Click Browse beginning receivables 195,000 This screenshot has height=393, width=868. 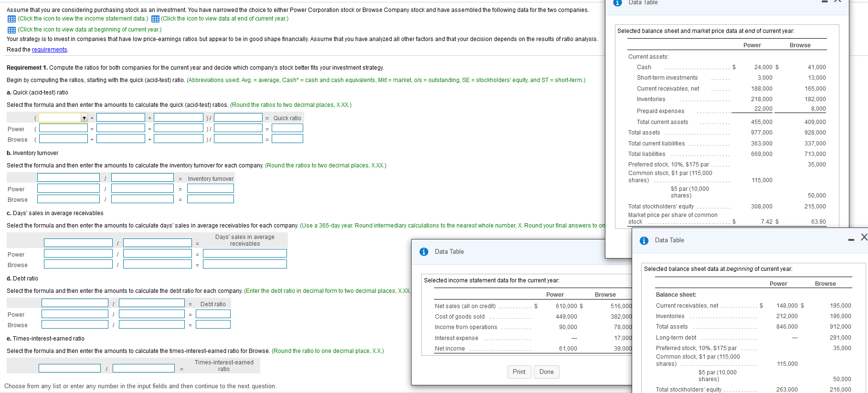tap(840, 306)
